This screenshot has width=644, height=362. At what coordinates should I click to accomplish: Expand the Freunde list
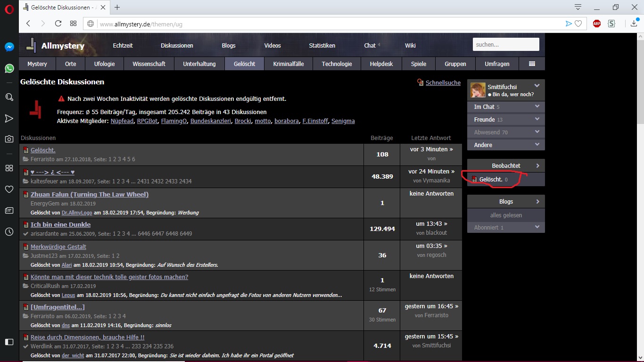pos(537,119)
